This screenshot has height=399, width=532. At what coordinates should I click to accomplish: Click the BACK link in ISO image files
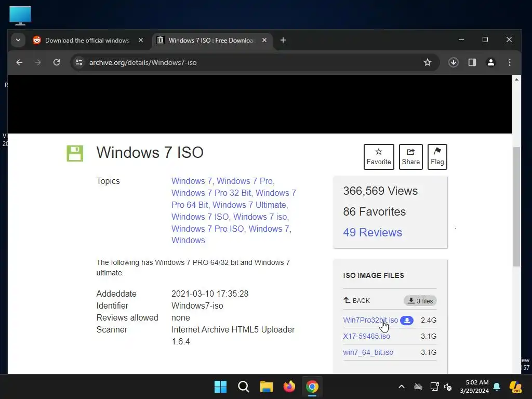[x=356, y=301]
